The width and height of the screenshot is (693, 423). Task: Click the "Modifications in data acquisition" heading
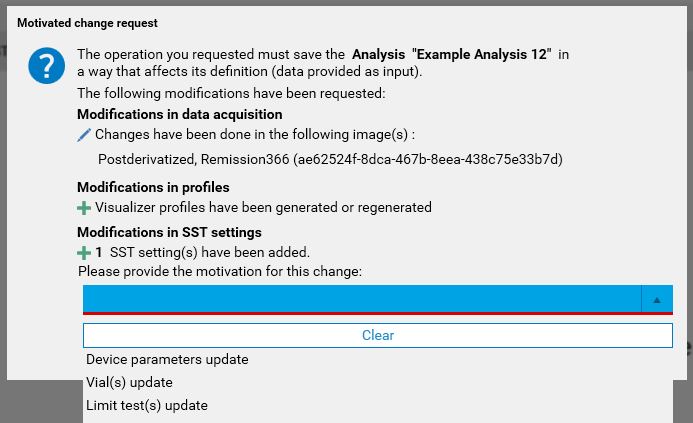[x=179, y=114]
